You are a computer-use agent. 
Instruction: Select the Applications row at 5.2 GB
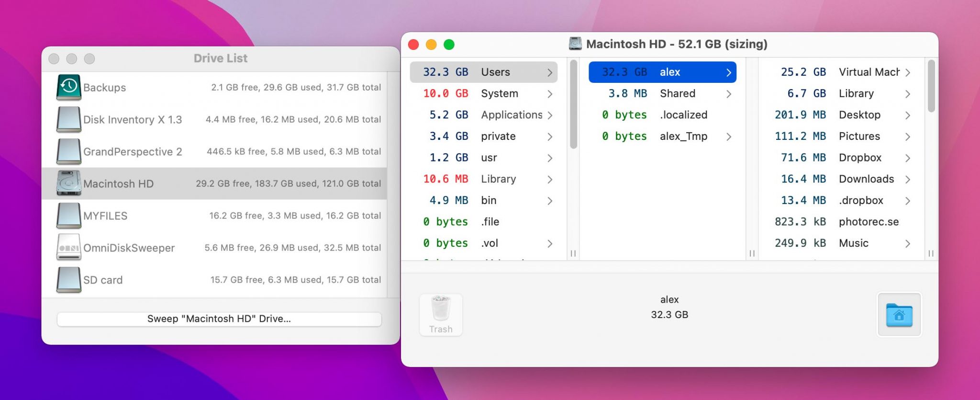pos(484,115)
